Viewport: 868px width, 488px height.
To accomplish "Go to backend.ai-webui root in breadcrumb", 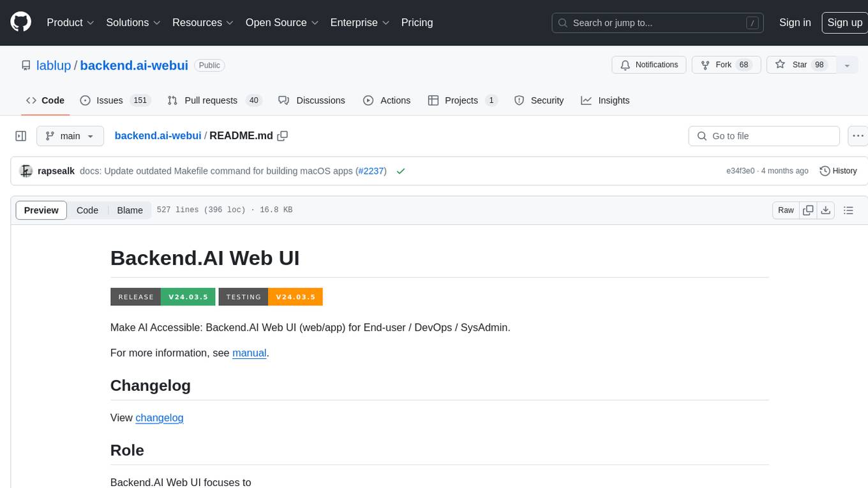I will tap(158, 135).
